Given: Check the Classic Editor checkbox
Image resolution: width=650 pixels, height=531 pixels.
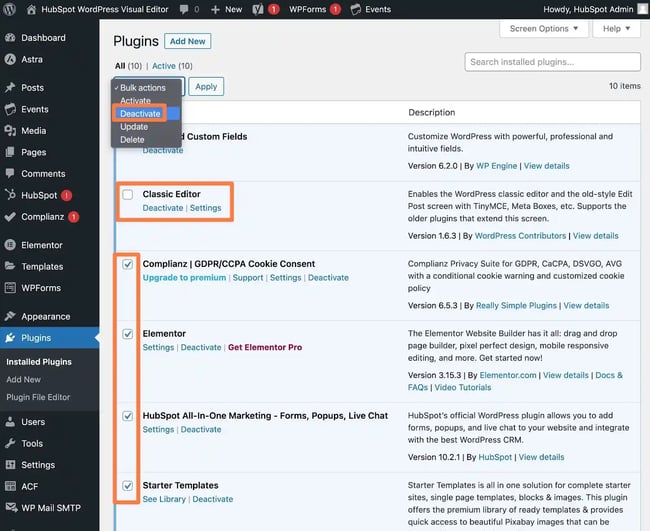Looking at the screenshot, I should pos(128,194).
